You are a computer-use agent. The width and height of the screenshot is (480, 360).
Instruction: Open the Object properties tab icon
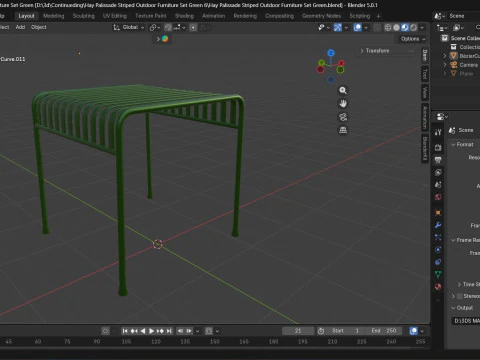click(438, 213)
